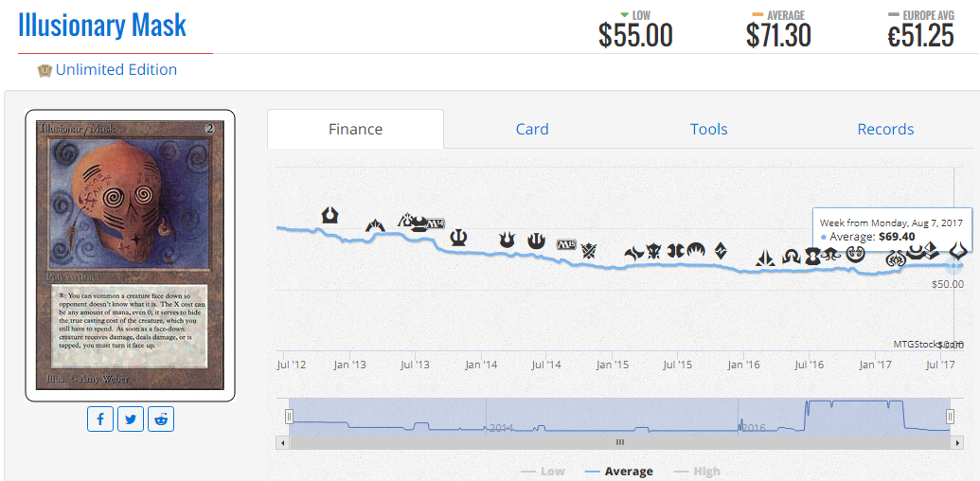Viewport: 980px width, 481px height.
Task: Switch to the Card tab
Action: tap(532, 130)
